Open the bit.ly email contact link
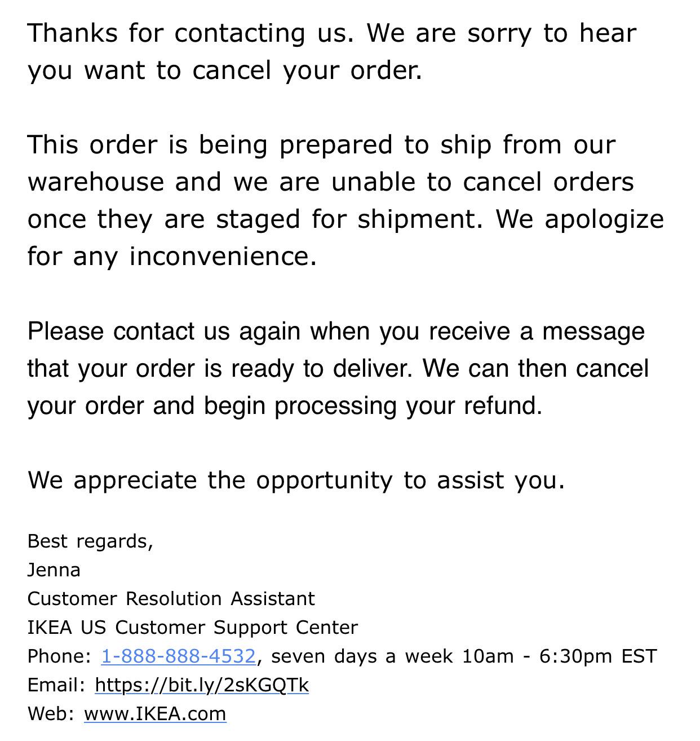This screenshot has height=741, width=700. 202,685
